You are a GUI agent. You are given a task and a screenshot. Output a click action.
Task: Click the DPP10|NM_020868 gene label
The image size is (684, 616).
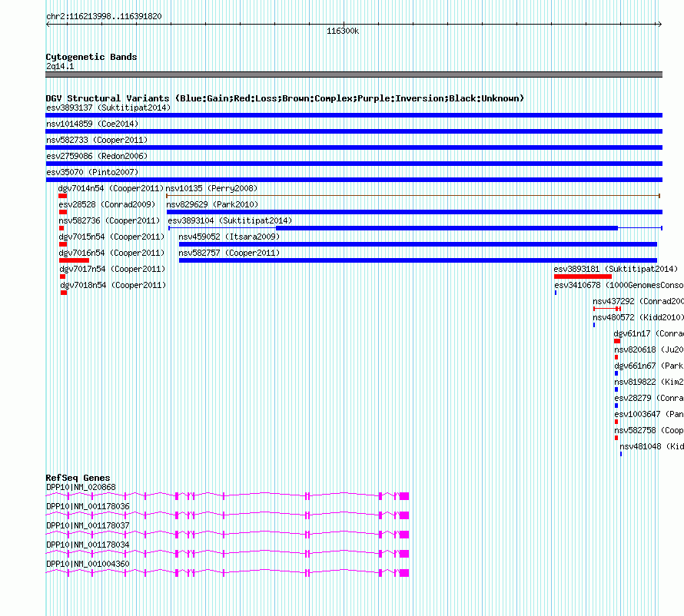[x=81, y=487]
